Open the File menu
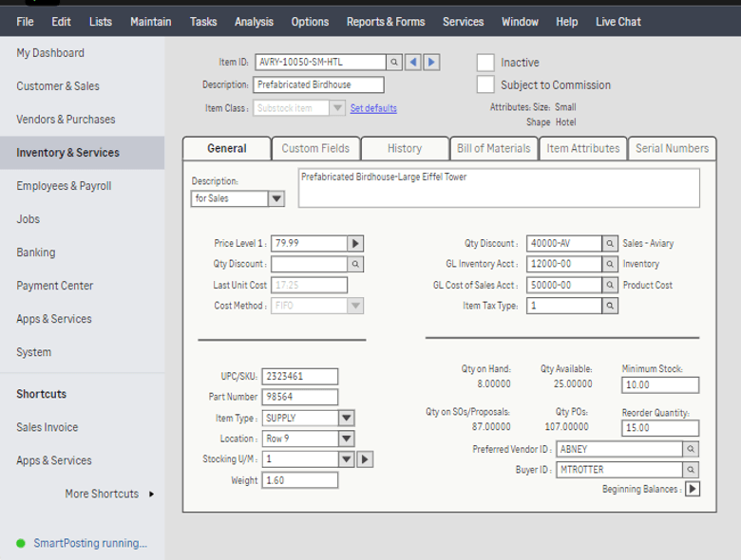 25,22
